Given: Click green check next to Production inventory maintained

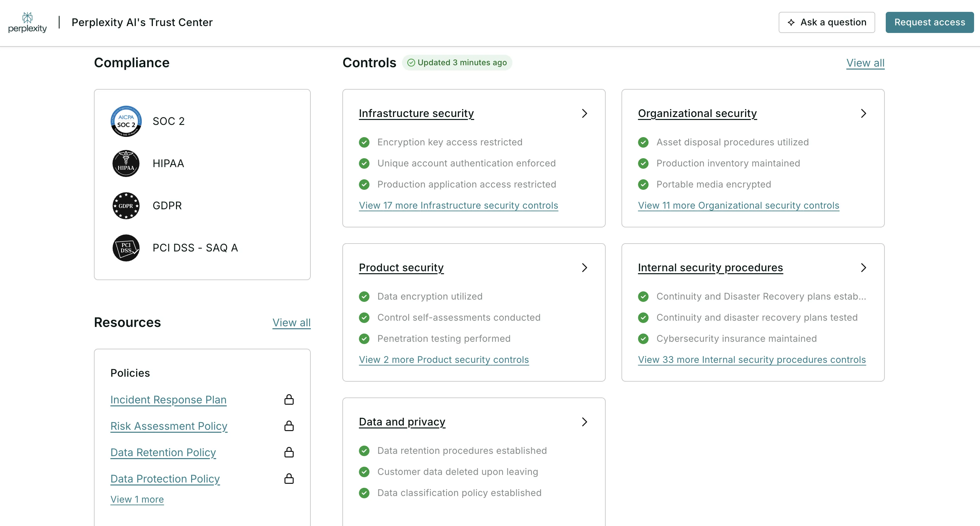Looking at the screenshot, I should (643, 163).
